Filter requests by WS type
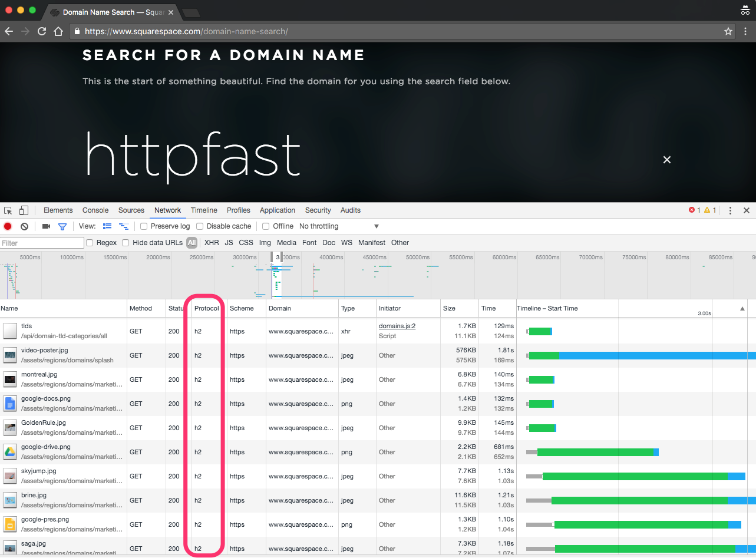The width and height of the screenshot is (756, 558). point(346,243)
